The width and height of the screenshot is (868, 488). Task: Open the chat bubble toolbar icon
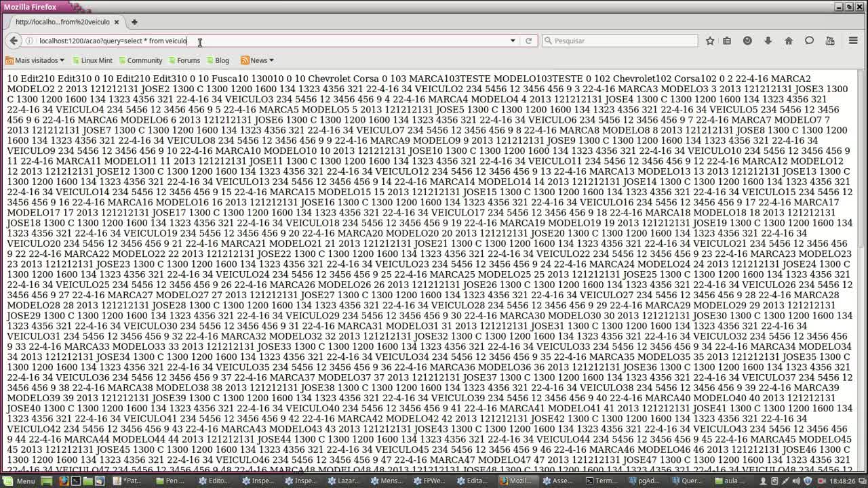point(809,41)
